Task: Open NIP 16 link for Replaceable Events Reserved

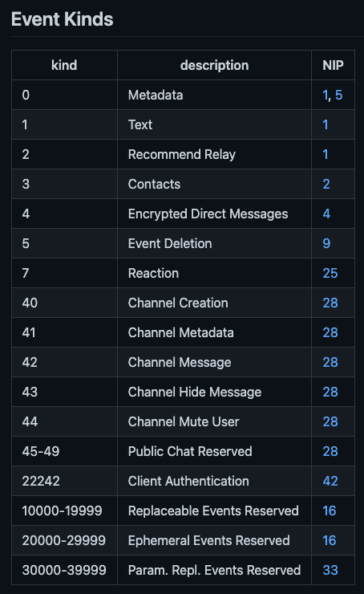Action: pyautogui.click(x=330, y=511)
